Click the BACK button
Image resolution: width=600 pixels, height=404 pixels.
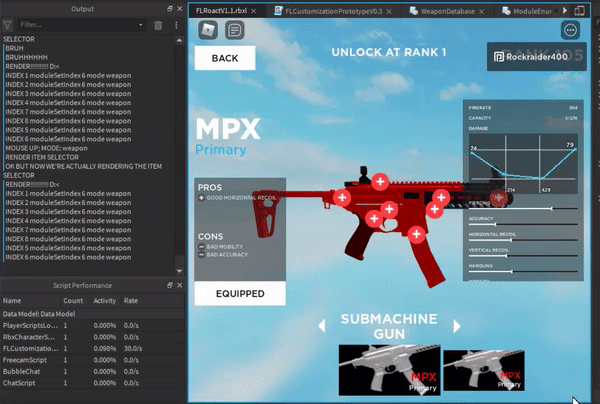coord(225,58)
